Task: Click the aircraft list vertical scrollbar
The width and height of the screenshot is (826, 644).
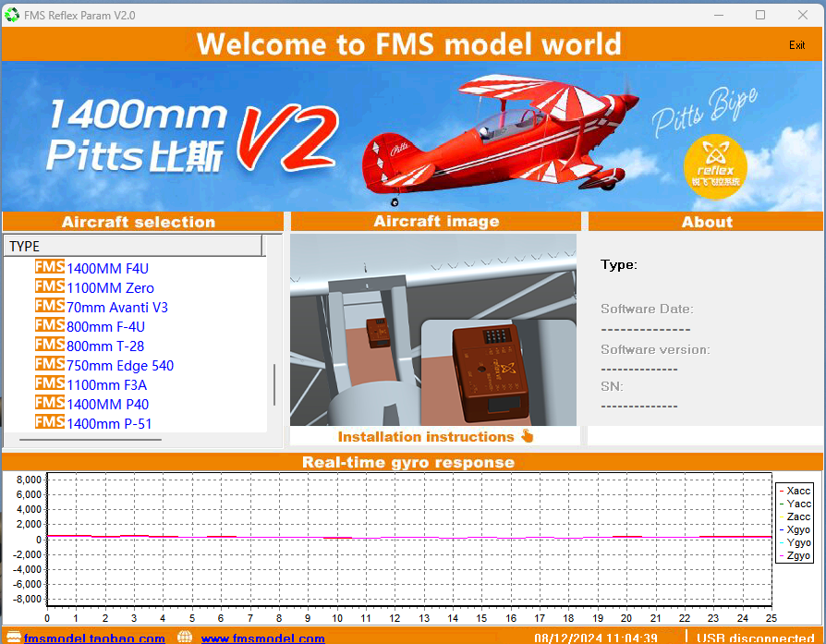Action: (x=273, y=384)
